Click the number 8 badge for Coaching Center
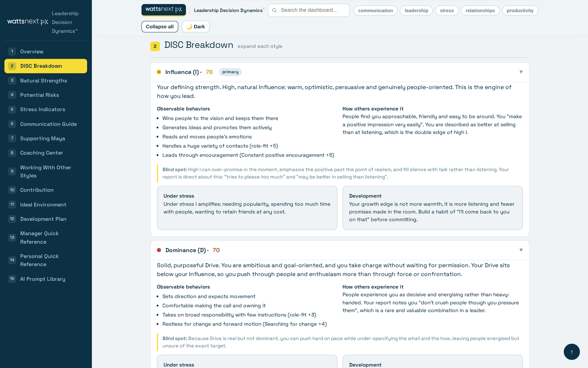Viewport: 588px width, 368px height. pos(12,153)
